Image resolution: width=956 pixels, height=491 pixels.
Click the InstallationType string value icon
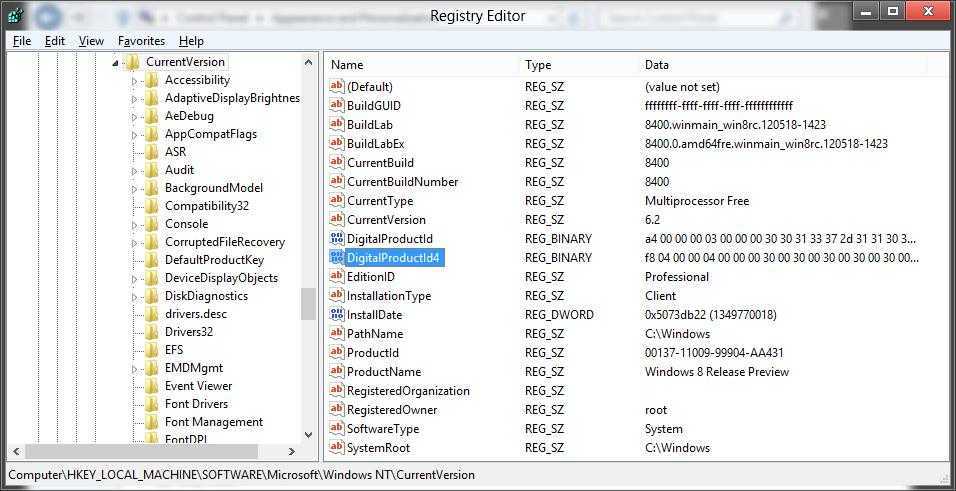(x=337, y=295)
